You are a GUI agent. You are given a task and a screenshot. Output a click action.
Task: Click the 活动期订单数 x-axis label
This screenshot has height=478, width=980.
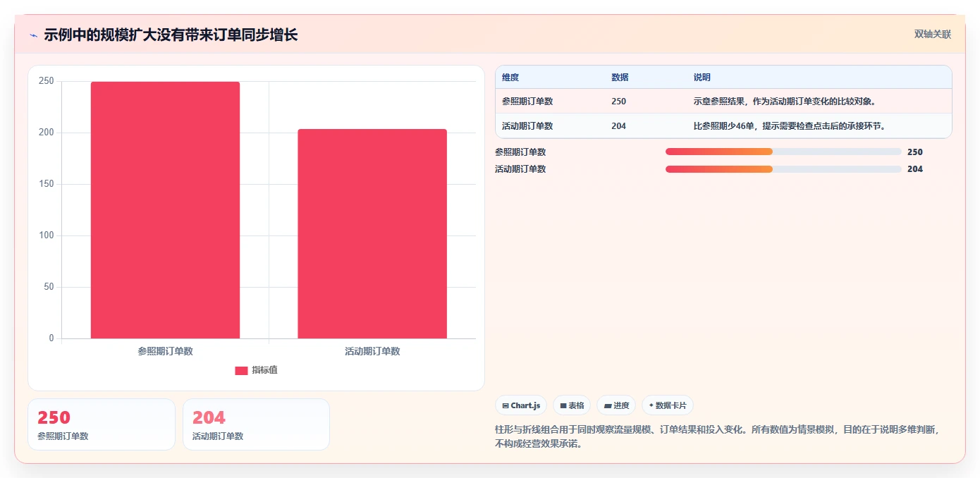click(372, 350)
